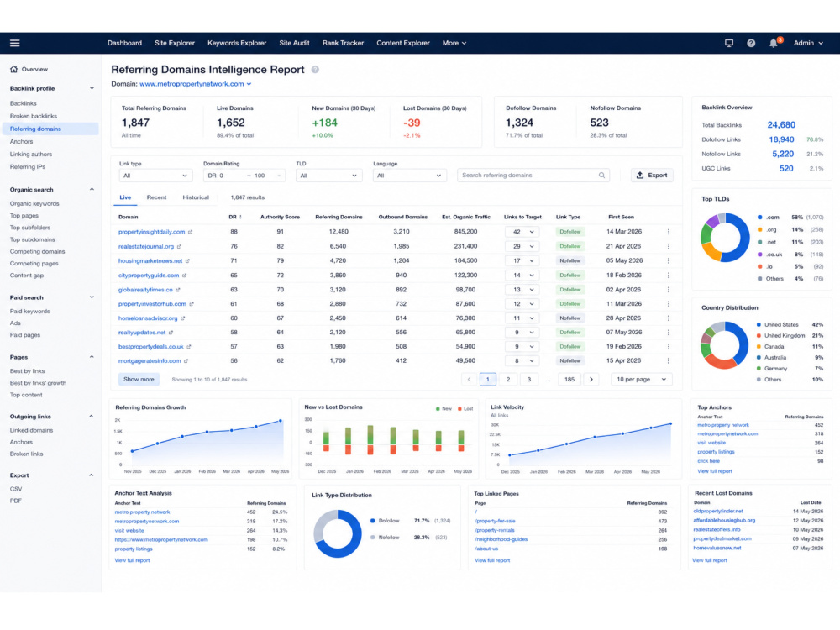840x630 pixels.
Task: Open Site Audit in top navigation
Action: coord(294,43)
